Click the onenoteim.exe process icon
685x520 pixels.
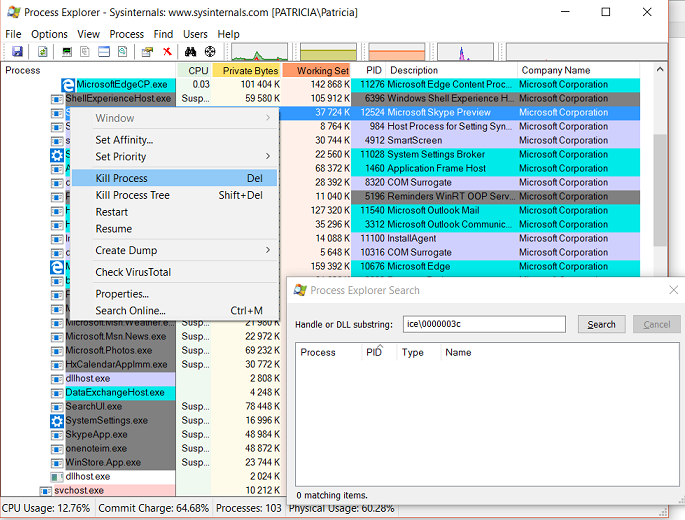pyautogui.click(x=57, y=449)
